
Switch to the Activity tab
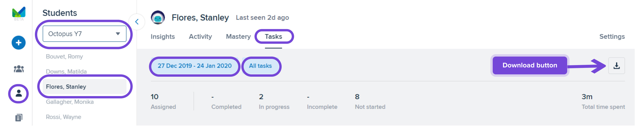tap(200, 37)
